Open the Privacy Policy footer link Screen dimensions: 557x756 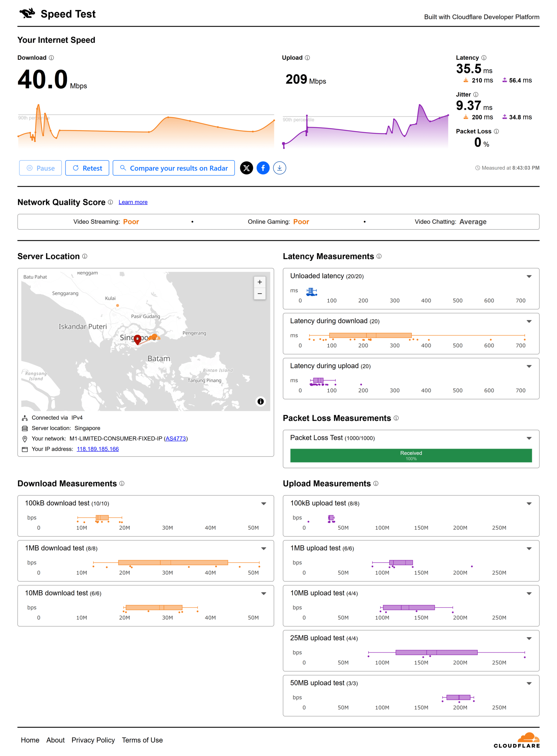93,740
